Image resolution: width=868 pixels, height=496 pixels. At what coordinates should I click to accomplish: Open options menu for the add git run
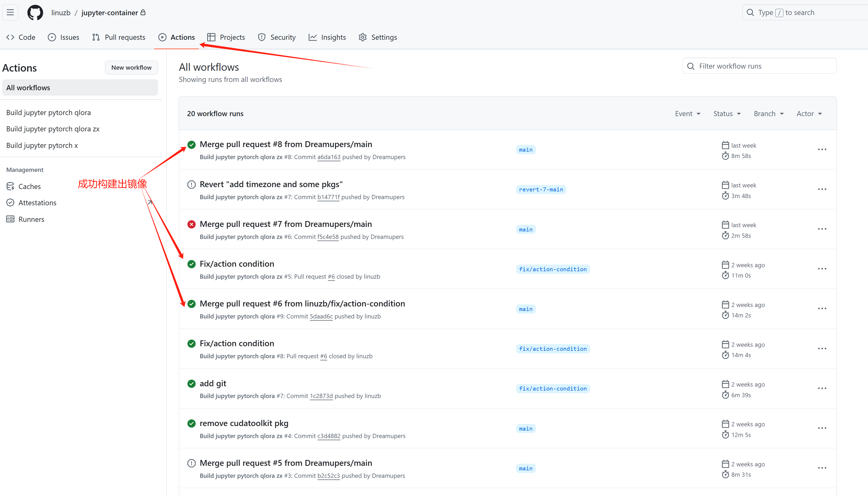pyautogui.click(x=822, y=388)
